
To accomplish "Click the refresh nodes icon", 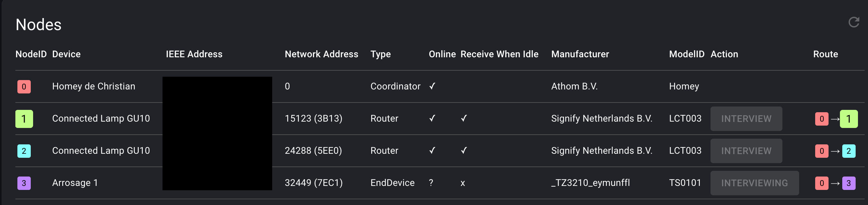I will [853, 22].
